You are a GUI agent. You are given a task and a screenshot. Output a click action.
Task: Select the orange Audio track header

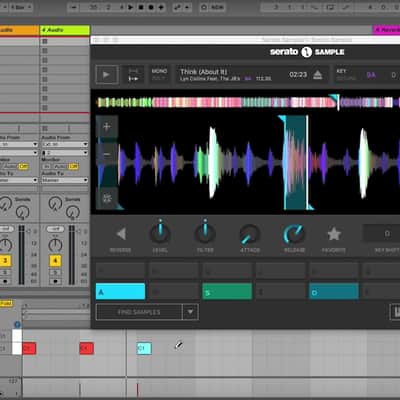pos(19,30)
